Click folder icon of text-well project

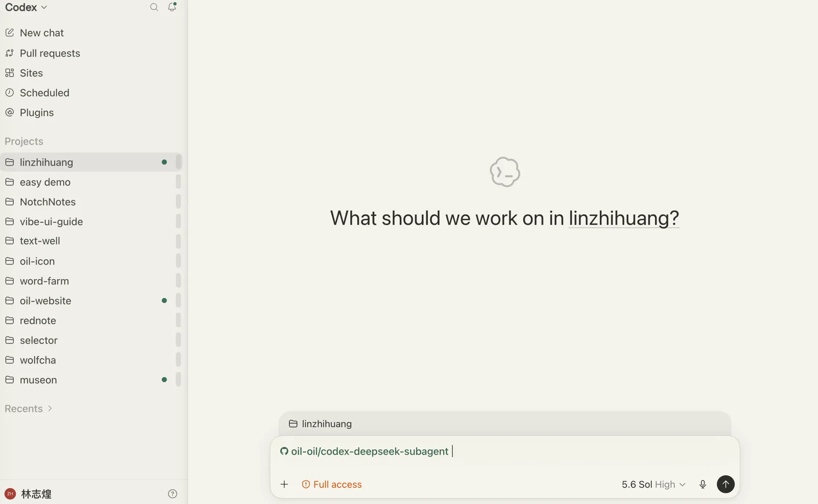[9, 241]
